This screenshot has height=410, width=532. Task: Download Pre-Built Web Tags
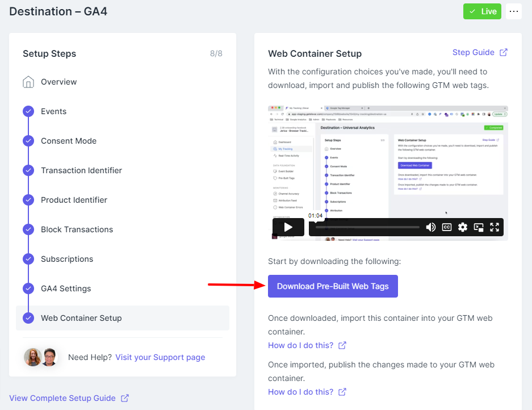(333, 286)
